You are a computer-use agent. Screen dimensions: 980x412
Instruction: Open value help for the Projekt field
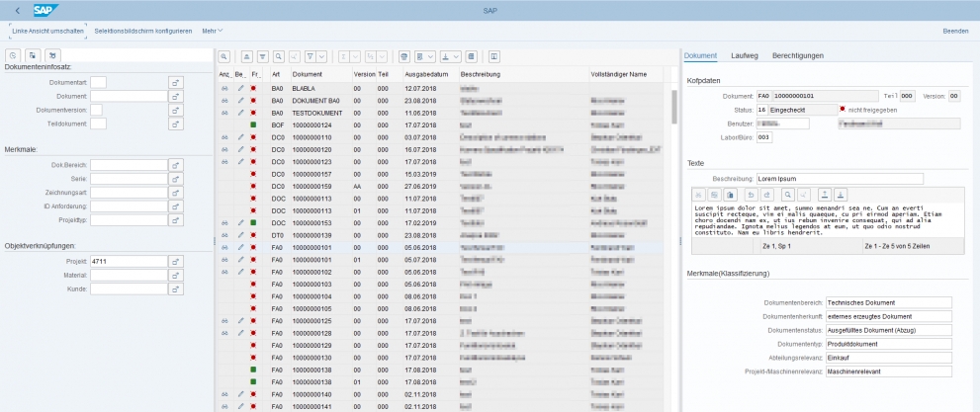(x=176, y=261)
